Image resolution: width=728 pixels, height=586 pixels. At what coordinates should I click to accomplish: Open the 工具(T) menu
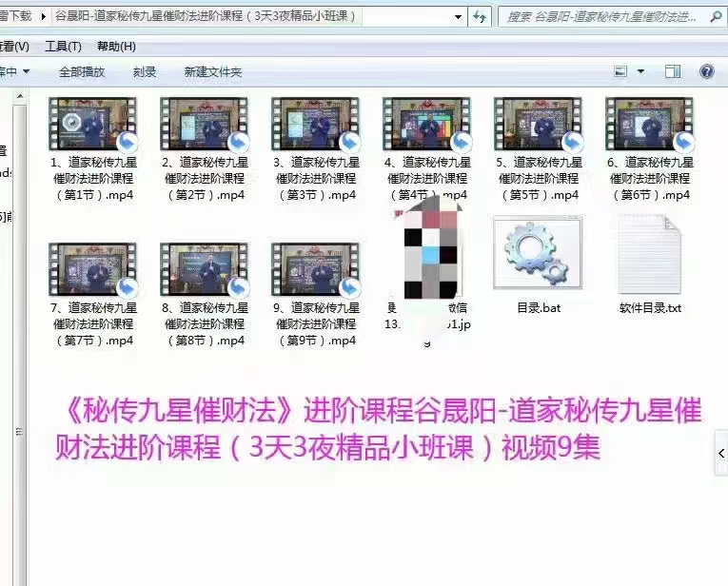63,47
